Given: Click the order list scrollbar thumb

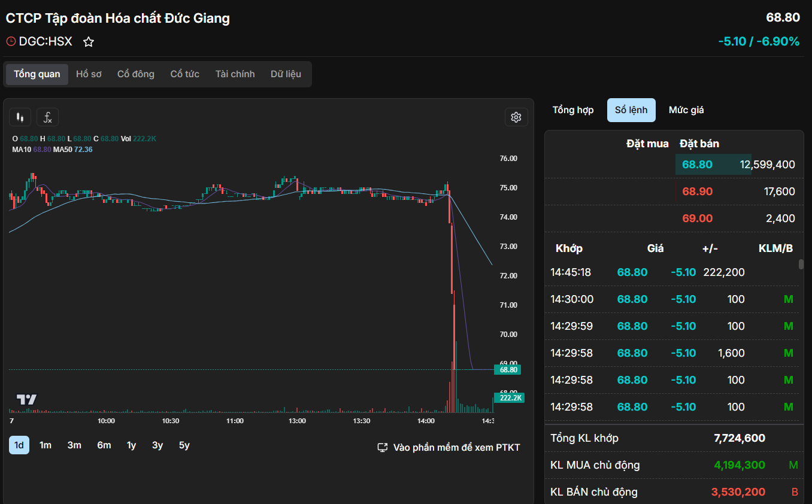Looking at the screenshot, I should pyautogui.click(x=801, y=265).
